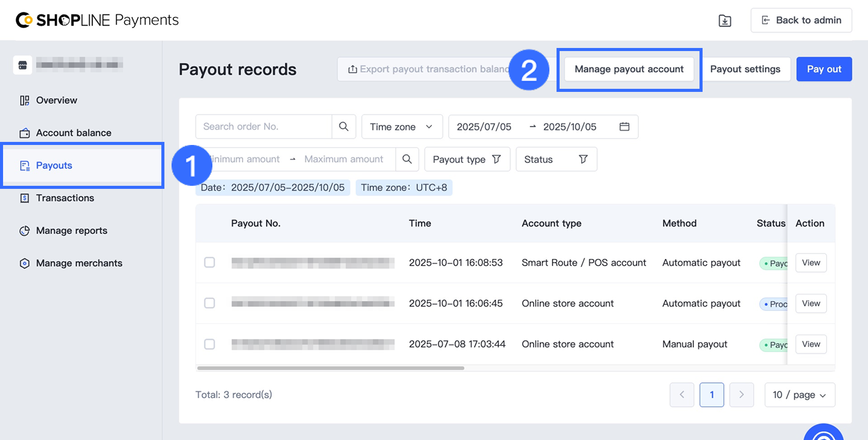
Task: Open Account balance in the sidebar
Action: (x=74, y=133)
